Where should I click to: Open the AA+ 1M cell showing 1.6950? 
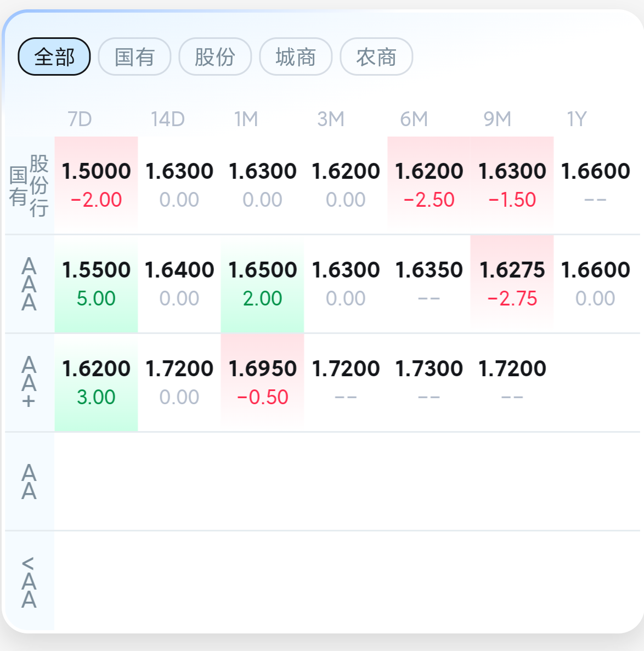tap(262, 382)
